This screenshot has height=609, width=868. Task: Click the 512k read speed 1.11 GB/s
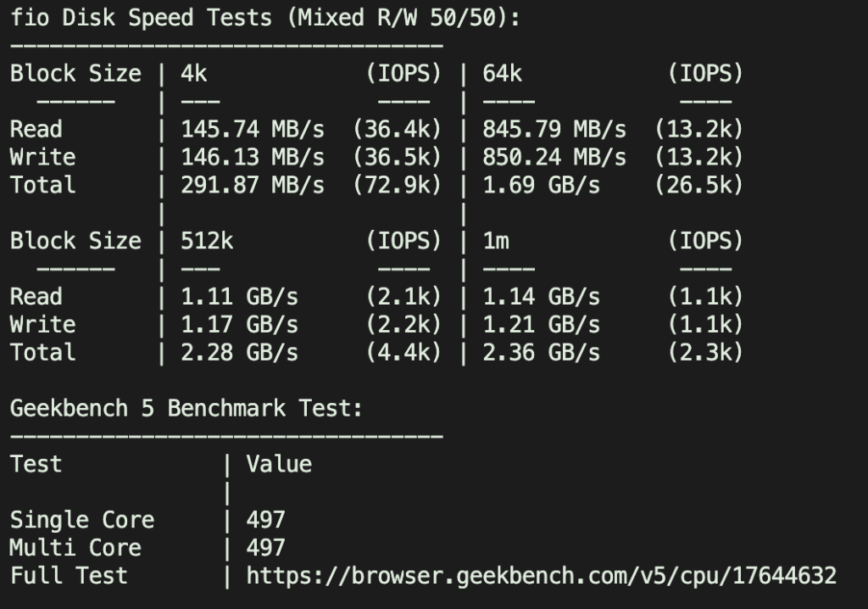tap(239, 297)
